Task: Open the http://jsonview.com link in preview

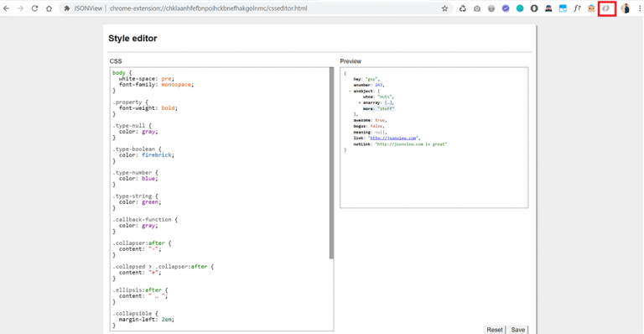Action: [x=393, y=138]
